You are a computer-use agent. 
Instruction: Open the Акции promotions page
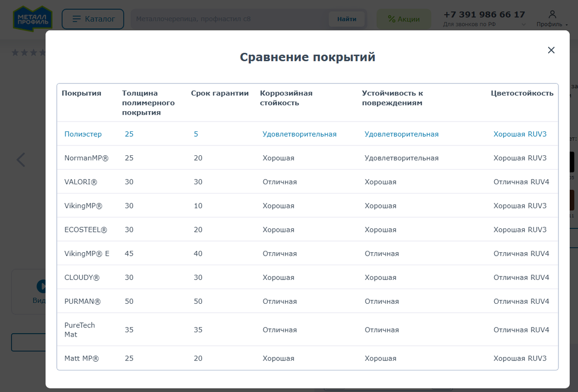coord(403,19)
